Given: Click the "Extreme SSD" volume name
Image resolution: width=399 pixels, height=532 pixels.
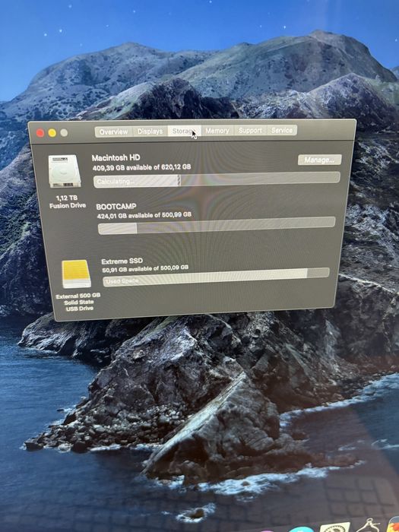Looking at the screenshot, I should (122, 261).
